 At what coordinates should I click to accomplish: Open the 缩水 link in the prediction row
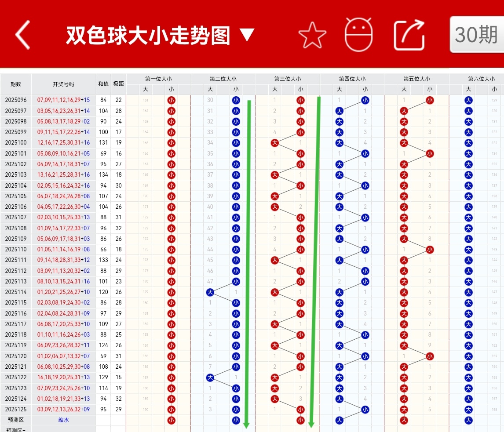click(63, 420)
